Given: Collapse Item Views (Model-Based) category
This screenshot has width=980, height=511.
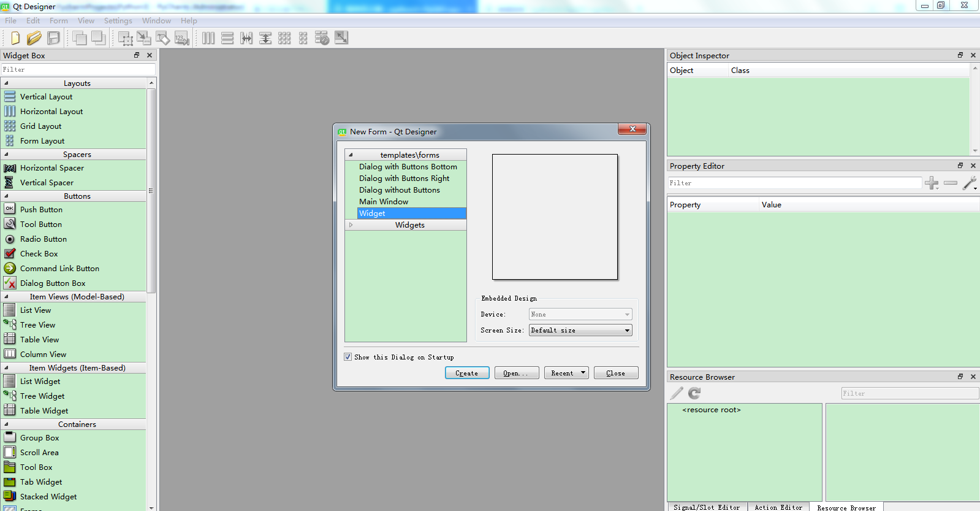Looking at the screenshot, I should [x=7, y=297].
